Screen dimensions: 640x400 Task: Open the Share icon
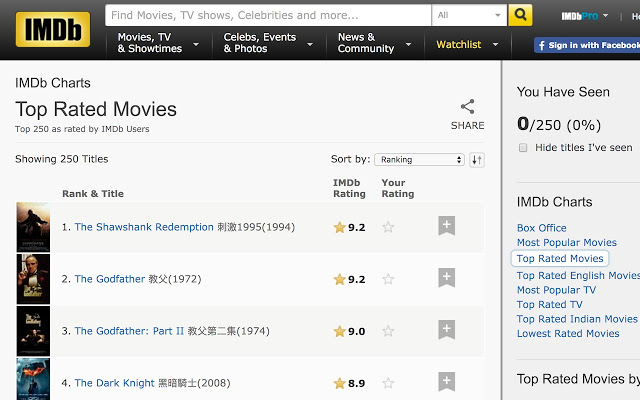point(467,107)
